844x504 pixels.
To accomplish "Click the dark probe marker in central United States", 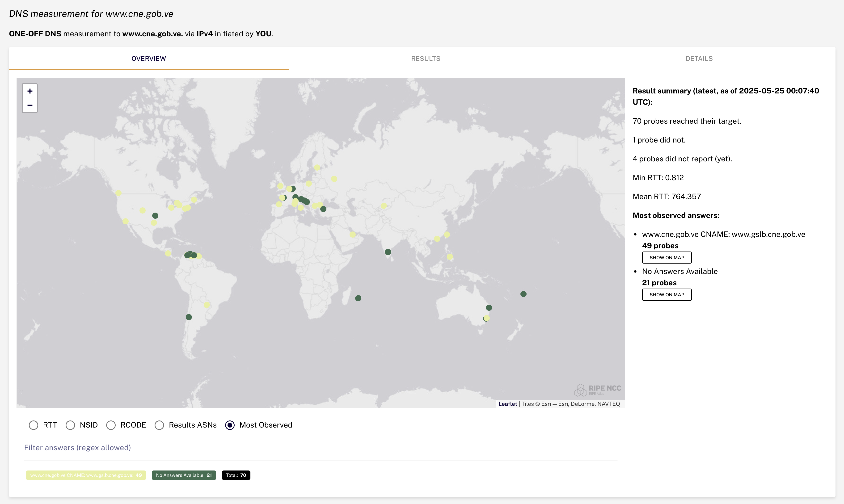I will click(155, 216).
